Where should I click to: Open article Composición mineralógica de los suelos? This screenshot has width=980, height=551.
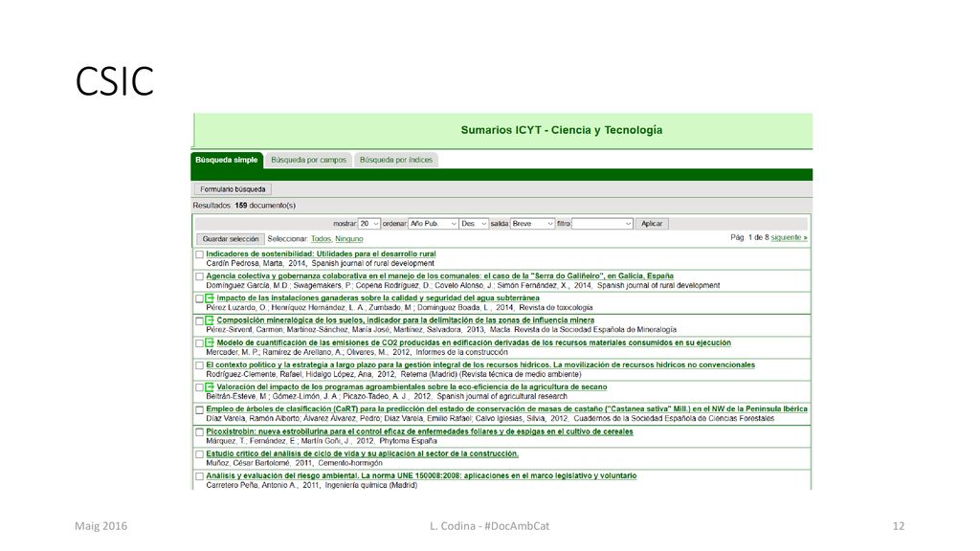click(405, 320)
